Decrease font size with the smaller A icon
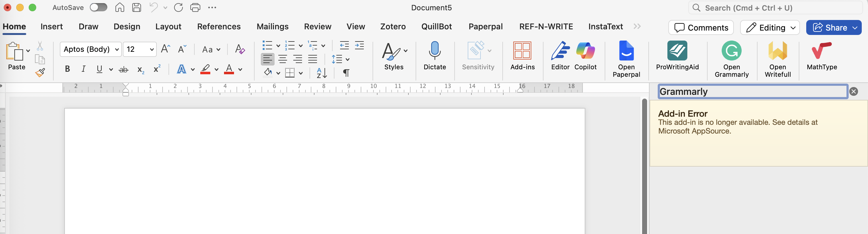 (x=182, y=49)
